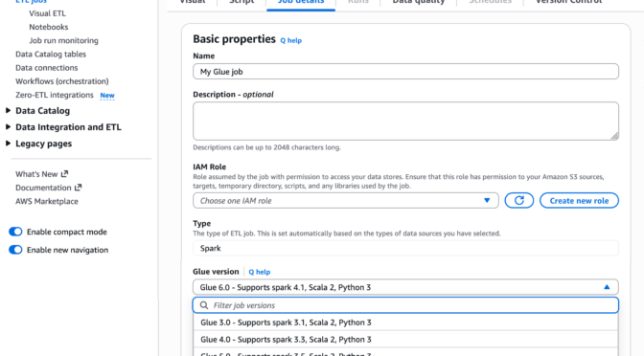Click the search icon in filter job versions
The width and height of the screenshot is (644, 356).
click(204, 305)
